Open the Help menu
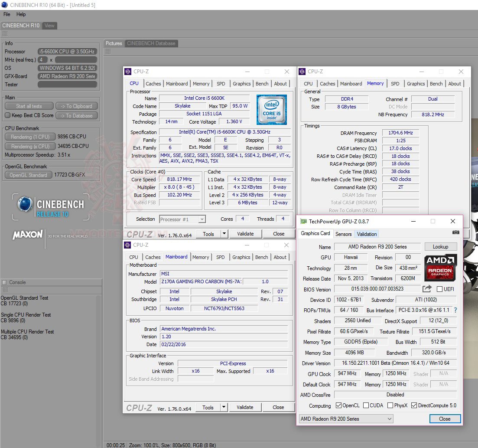 21,14
